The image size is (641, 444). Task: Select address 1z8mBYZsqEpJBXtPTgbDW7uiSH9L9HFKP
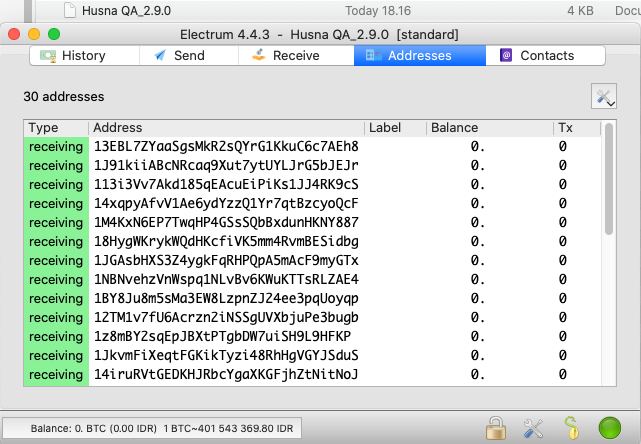point(222,336)
